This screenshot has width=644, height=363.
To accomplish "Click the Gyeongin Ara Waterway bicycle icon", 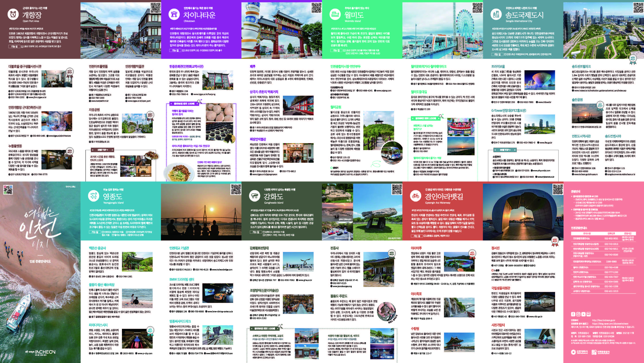I will [x=415, y=196].
